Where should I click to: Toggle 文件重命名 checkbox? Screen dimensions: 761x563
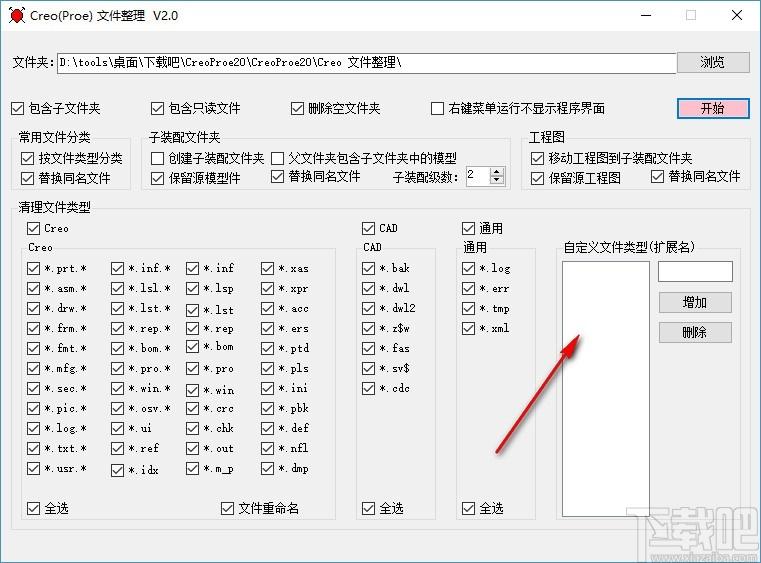(x=227, y=508)
